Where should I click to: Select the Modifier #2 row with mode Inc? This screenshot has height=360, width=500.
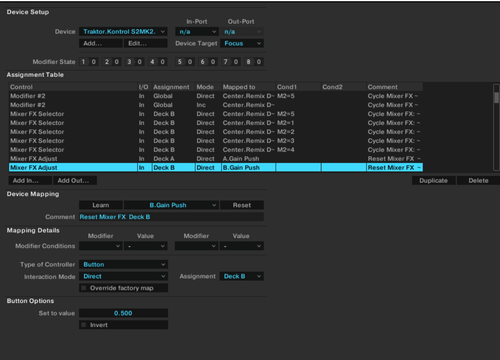[216, 105]
